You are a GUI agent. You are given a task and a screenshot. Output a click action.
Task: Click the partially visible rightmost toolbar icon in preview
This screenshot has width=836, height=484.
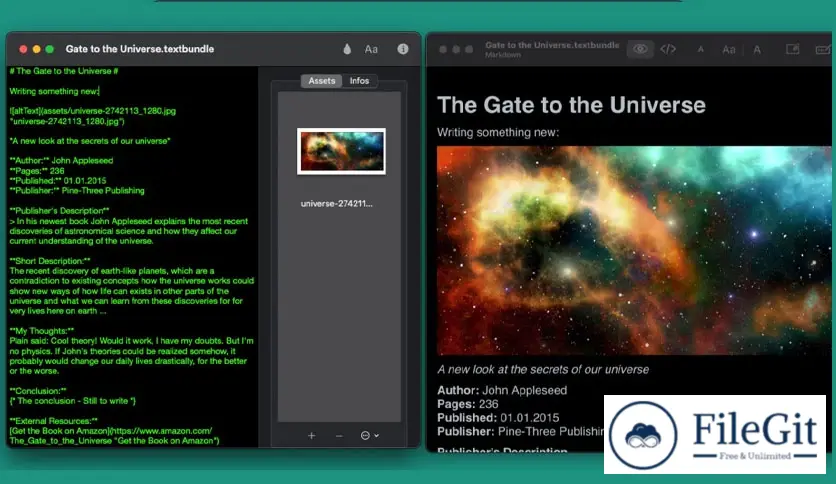point(824,50)
